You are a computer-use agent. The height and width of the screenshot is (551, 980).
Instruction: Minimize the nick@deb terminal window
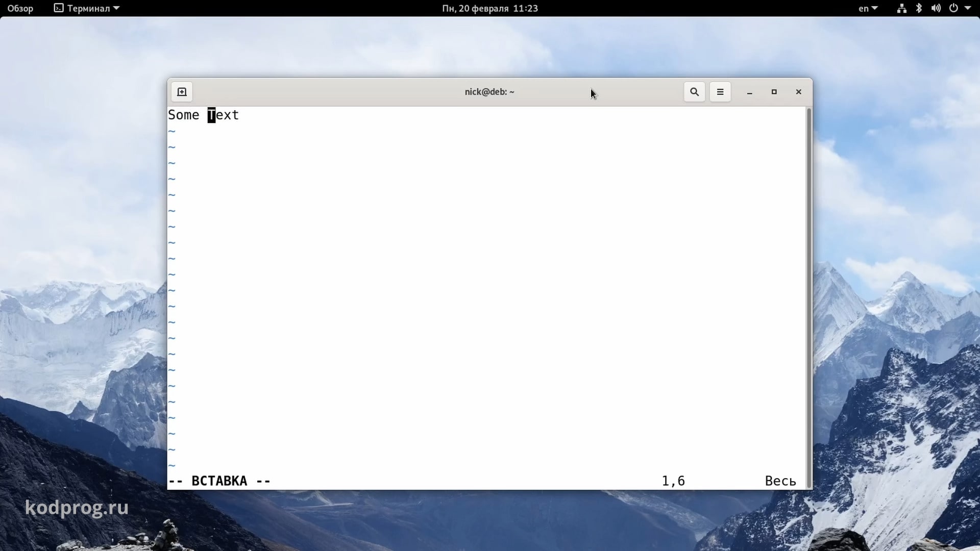click(749, 92)
